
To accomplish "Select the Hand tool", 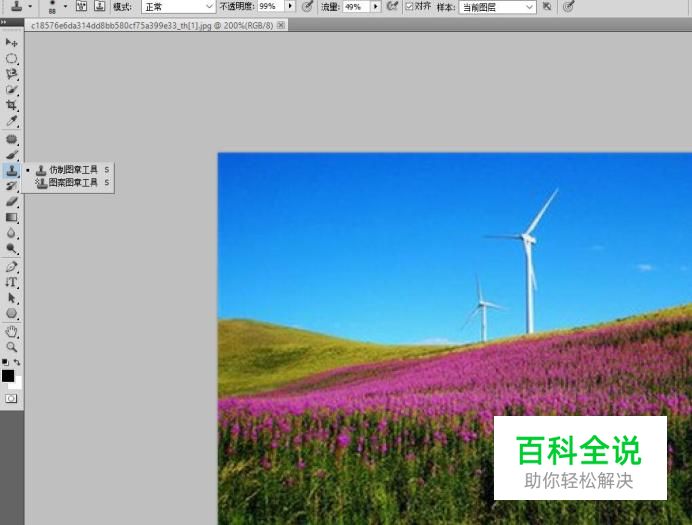I will [x=12, y=331].
